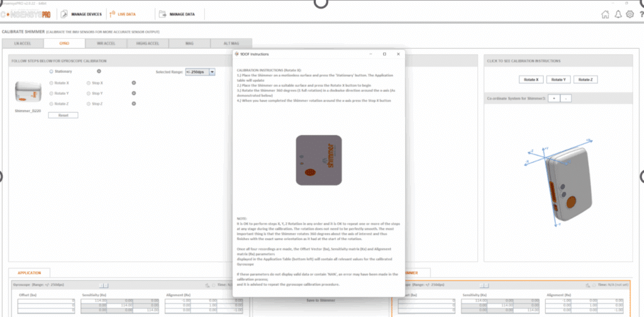
Task: Expand the Selected Range dropdown
Action: click(212, 72)
